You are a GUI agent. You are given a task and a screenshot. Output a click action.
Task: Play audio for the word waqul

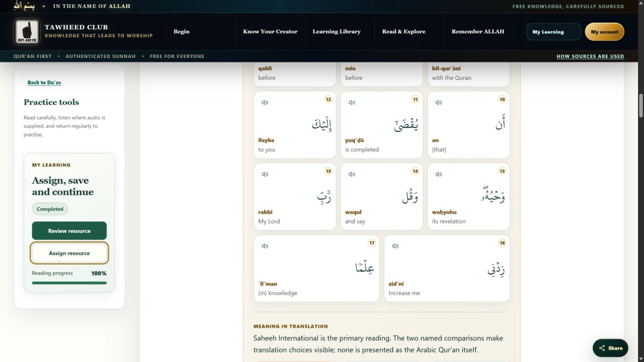coord(352,174)
